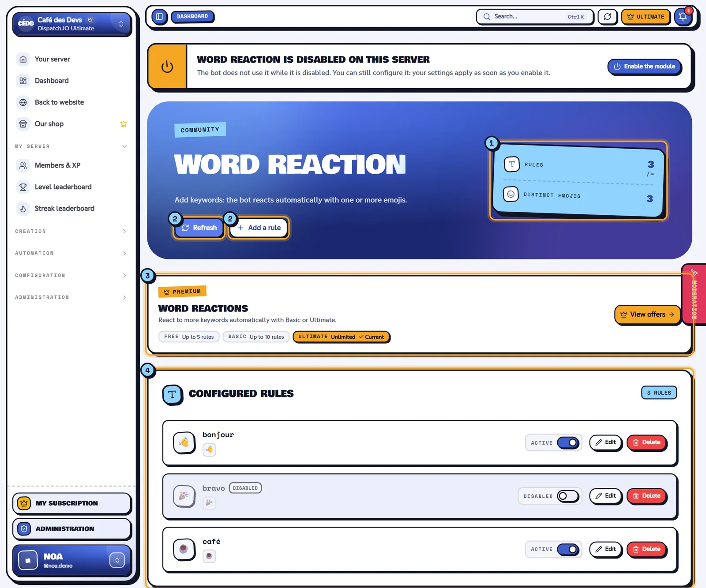
Task: Expand the Automation section
Action: 71,253
